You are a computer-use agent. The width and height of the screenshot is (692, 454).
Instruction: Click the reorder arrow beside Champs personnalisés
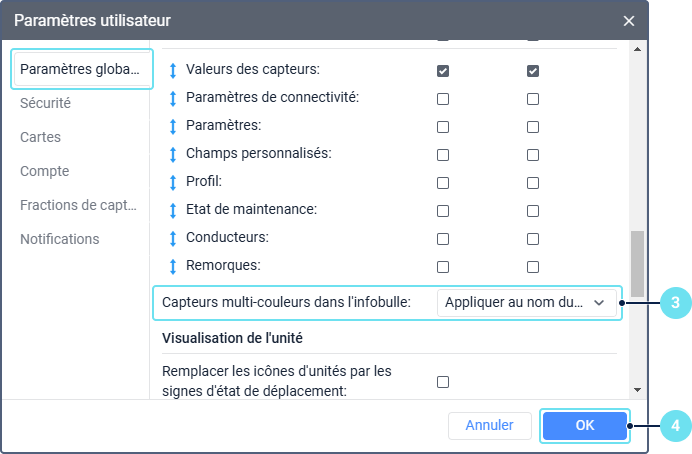click(x=173, y=155)
